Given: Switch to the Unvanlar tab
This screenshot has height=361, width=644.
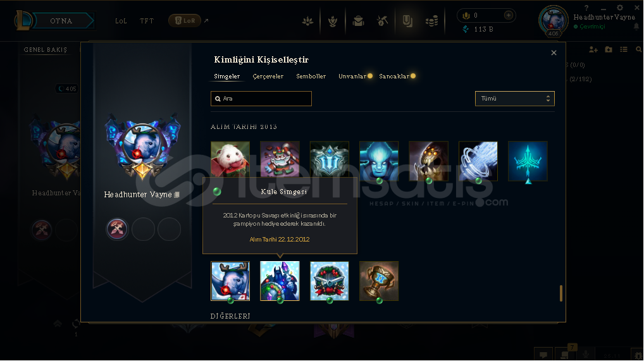Looking at the screenshot, I should pos(352,76).
